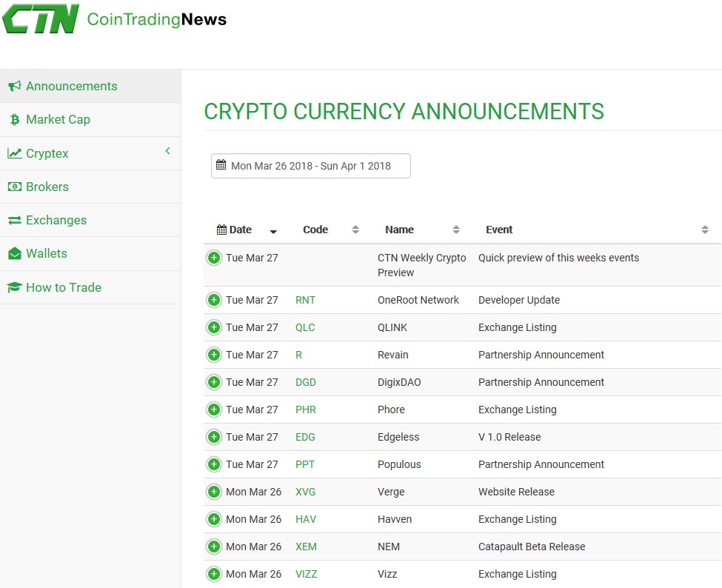Open the Brokers menu item

90,187
